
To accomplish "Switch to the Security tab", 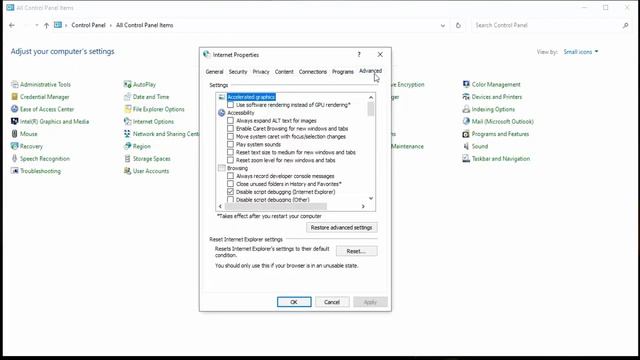I will tap(238, 72).
